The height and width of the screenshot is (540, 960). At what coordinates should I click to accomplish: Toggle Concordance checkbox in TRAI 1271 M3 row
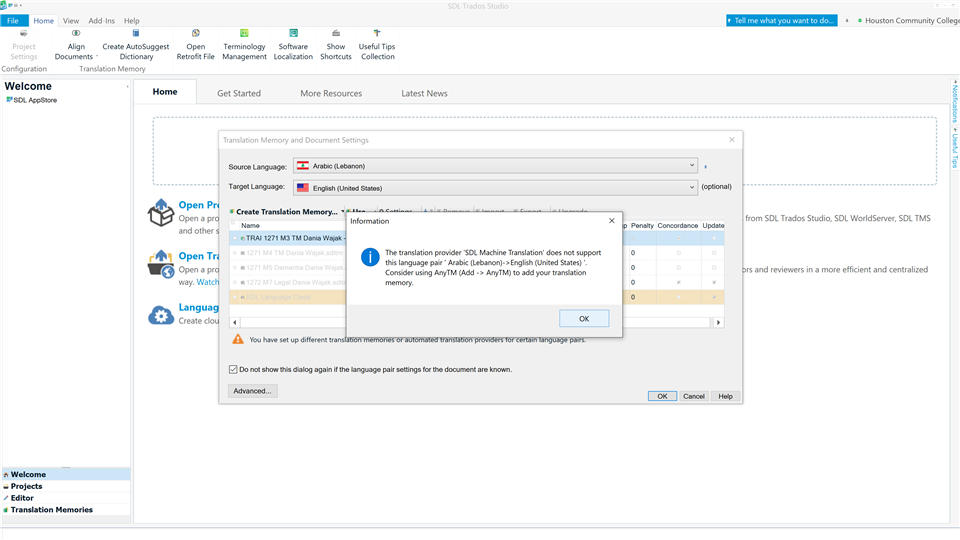coord(678,238)
